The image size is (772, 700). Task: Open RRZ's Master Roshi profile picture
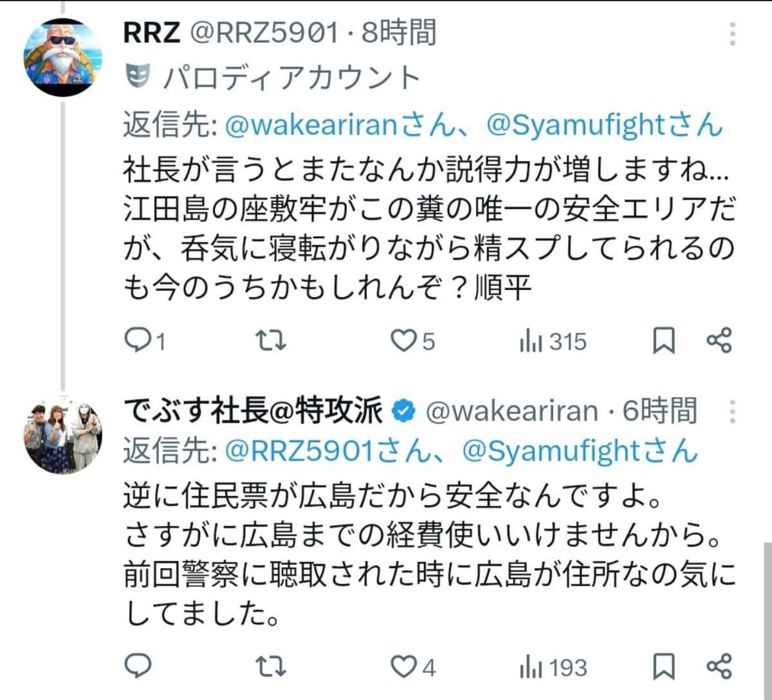[x=62, y=58]
